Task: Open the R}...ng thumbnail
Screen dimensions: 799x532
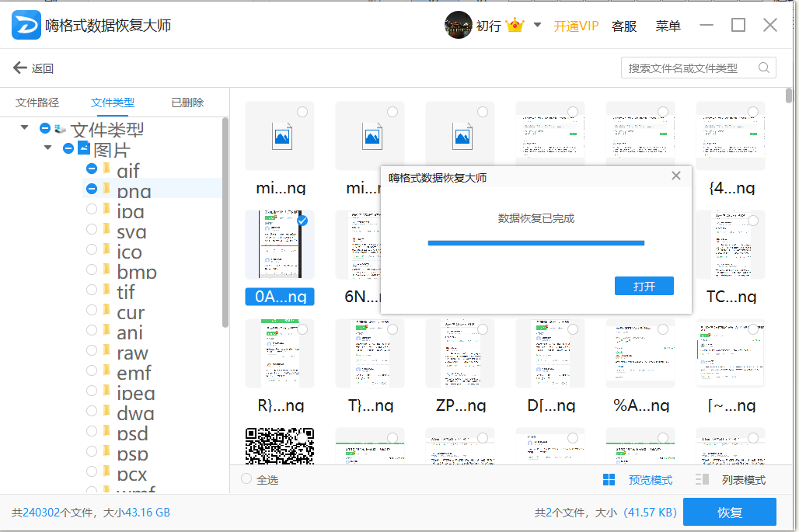Action: pyautogui.click(x=279, y=353)
